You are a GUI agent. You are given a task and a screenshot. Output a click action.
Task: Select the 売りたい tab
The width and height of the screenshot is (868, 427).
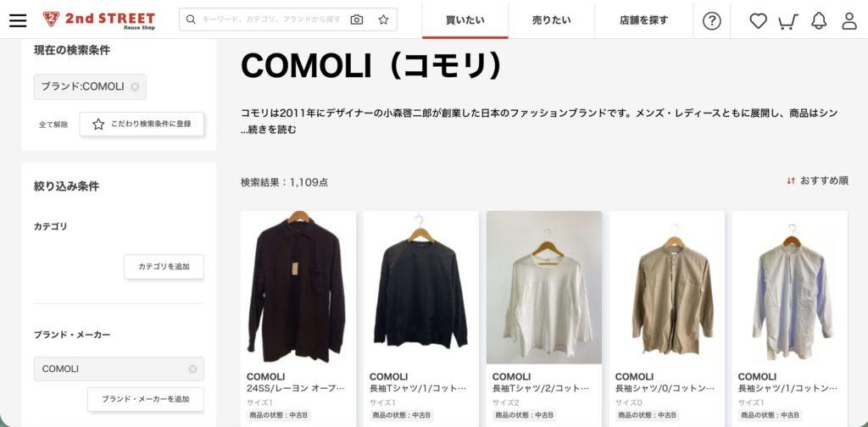(551, 20)
